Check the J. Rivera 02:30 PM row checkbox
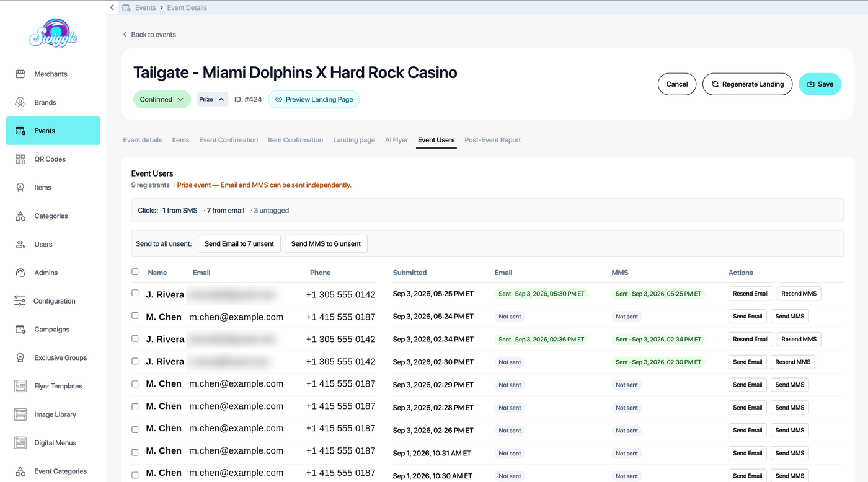This screenshot has height=482, width=868. (135, 361)
